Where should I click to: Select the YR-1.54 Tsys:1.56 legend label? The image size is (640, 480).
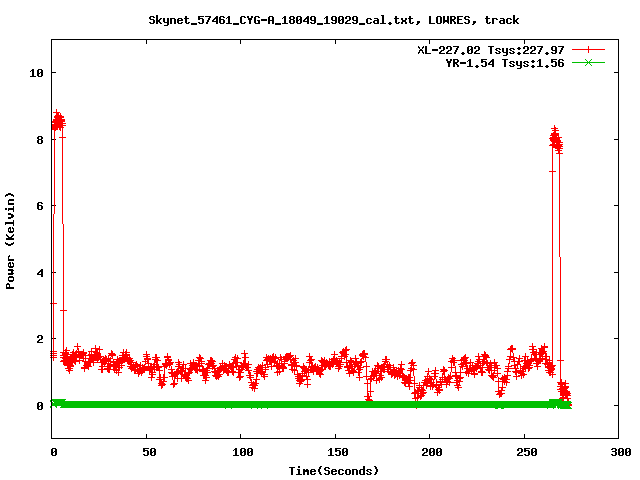pos(505,63)
